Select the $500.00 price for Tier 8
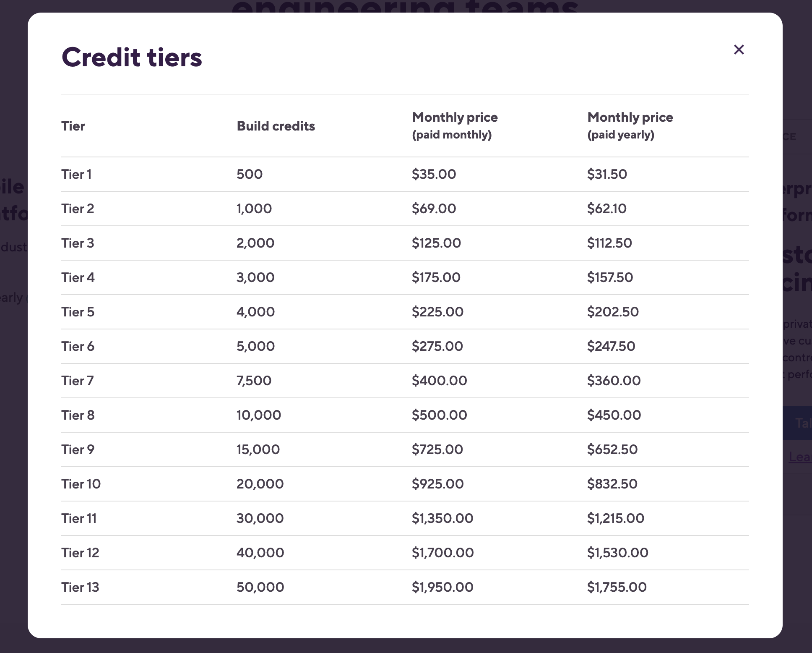 tap(439, 415)
